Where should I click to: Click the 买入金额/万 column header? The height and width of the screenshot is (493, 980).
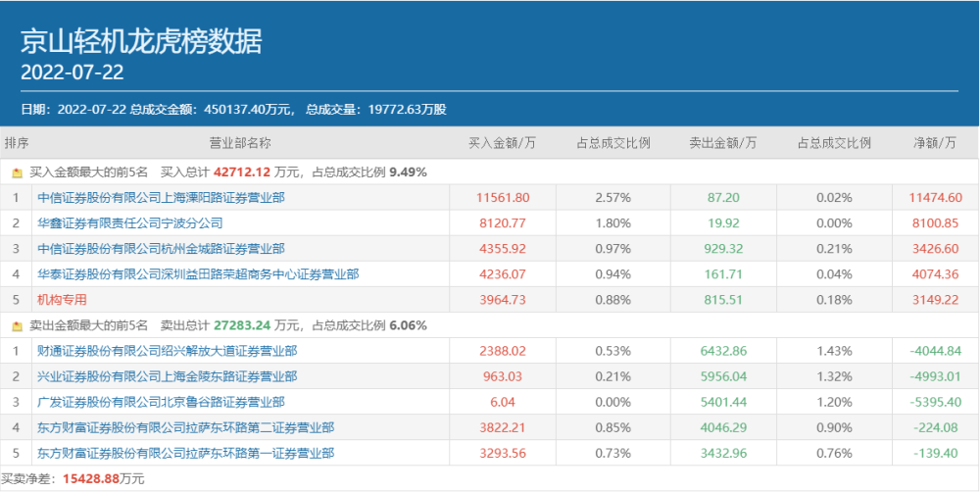502,142
